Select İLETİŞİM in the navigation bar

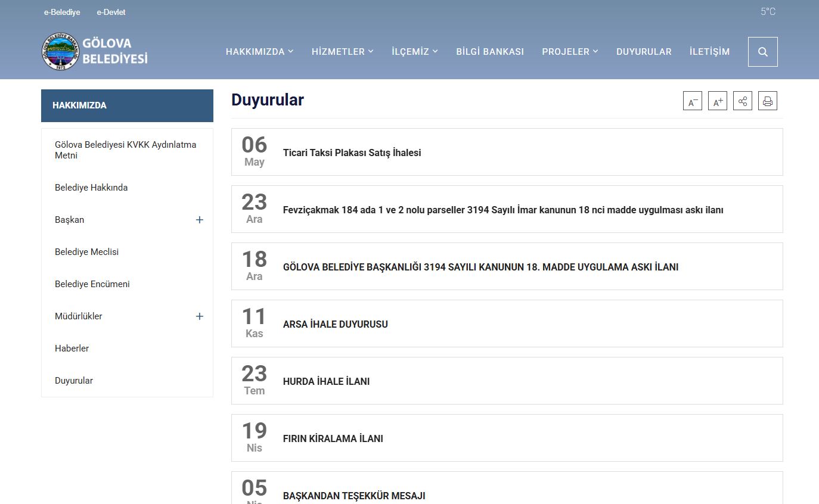[x=709, y=52]
